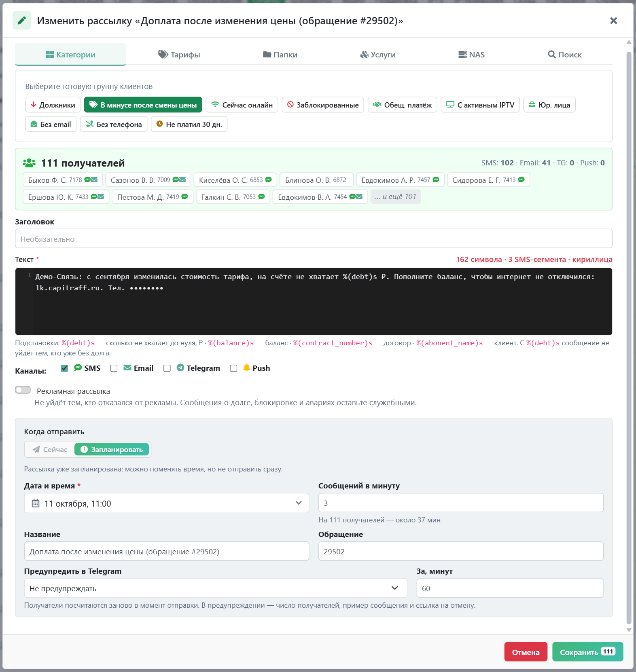
Task: Open the Папки tab
Action: click(x=280, y=55)
